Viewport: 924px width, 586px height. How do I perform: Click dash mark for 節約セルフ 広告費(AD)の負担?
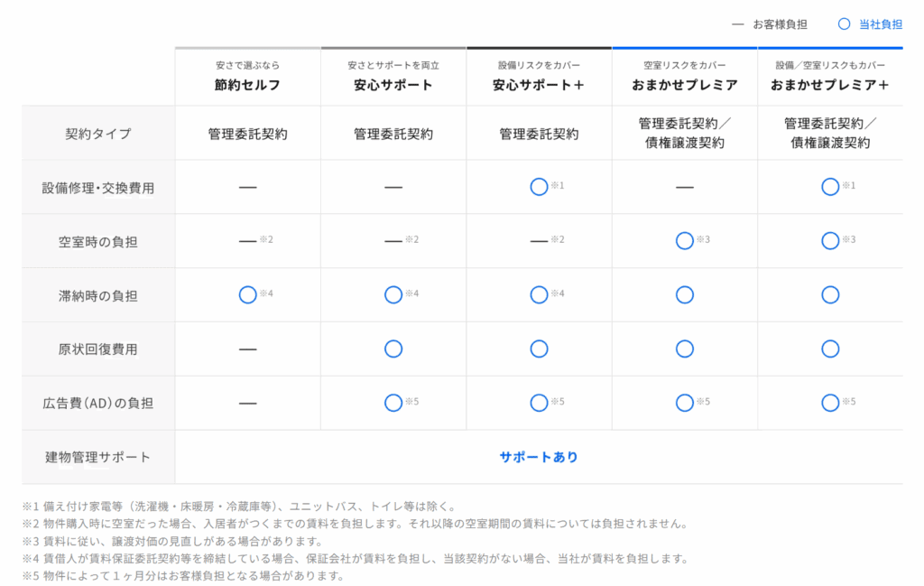pyautogui.click(x=247, y=403)
